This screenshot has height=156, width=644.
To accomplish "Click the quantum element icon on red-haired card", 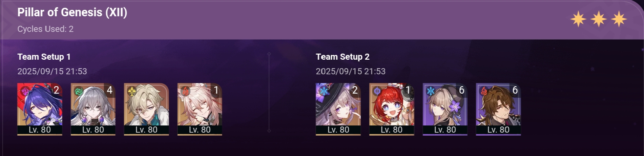I will tap(377, 91).
